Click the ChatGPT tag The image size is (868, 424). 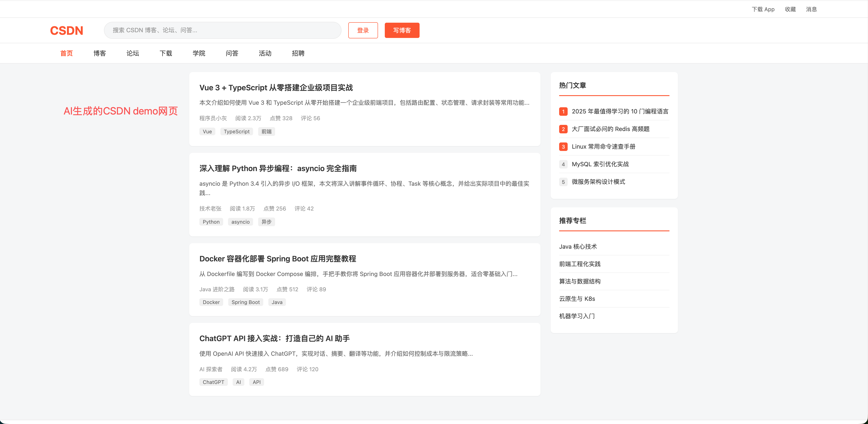(x=213, y=382)
